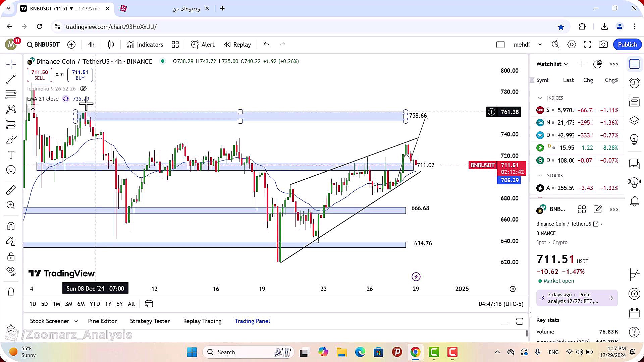The image size is (644, 362).
Task: Open the object tree layers icon
Action: tap(634, 120)
